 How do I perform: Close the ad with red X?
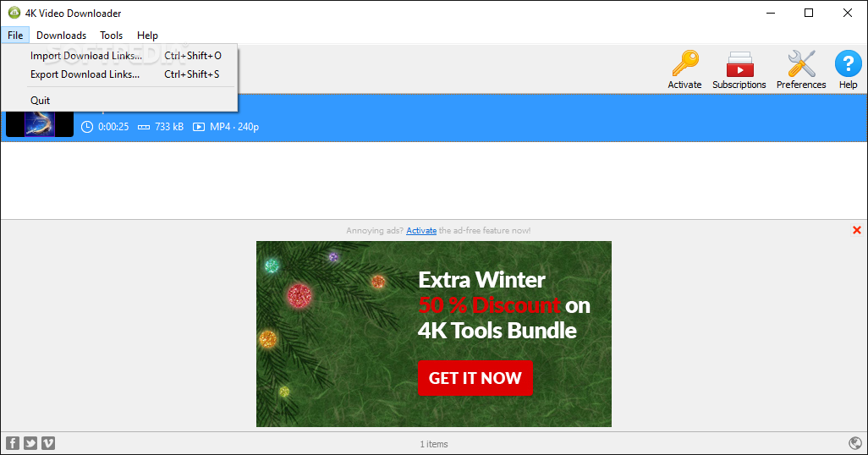coord(857,230)
